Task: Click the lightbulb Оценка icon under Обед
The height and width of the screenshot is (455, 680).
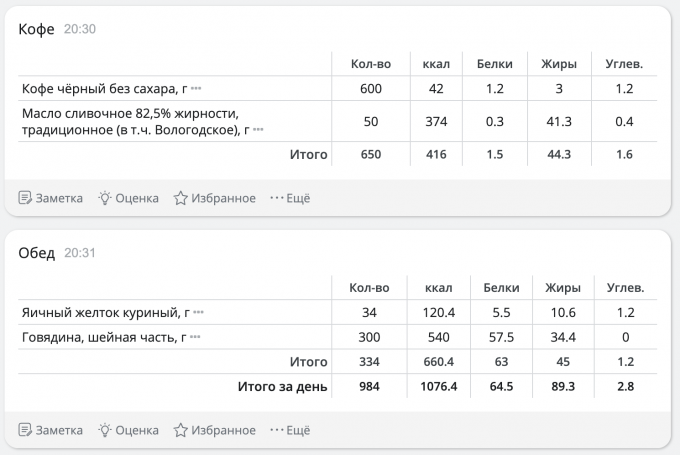Action: point(104,430)
